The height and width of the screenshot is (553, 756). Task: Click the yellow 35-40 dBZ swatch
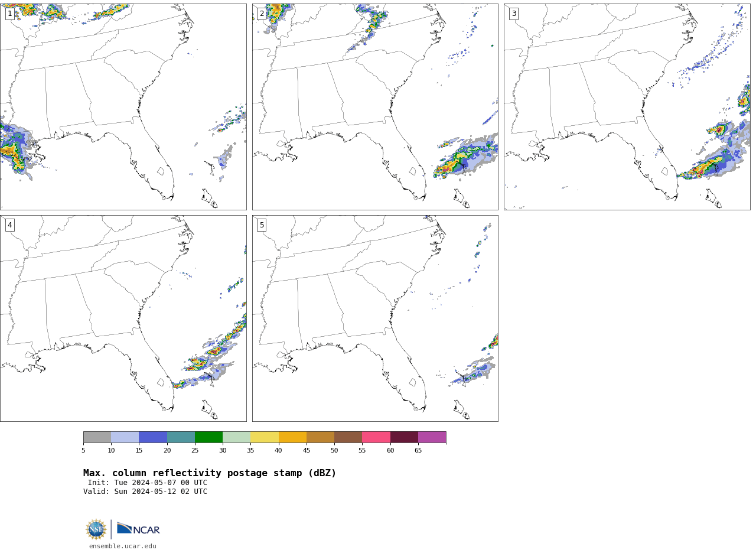265,437
